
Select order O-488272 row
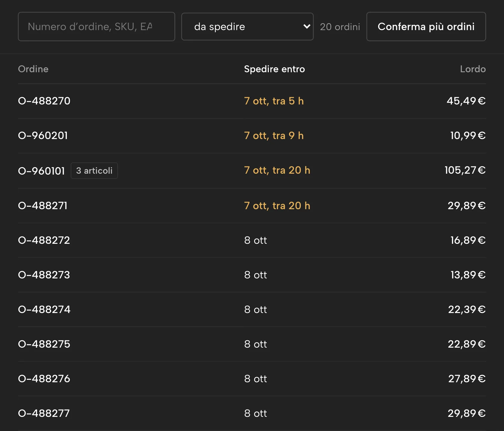tap(252, 240)
